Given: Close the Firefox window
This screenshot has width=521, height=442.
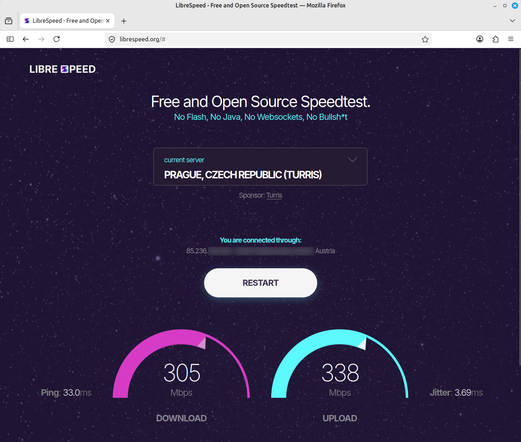Looking at the screenshot, I should (x=515, y=6).
